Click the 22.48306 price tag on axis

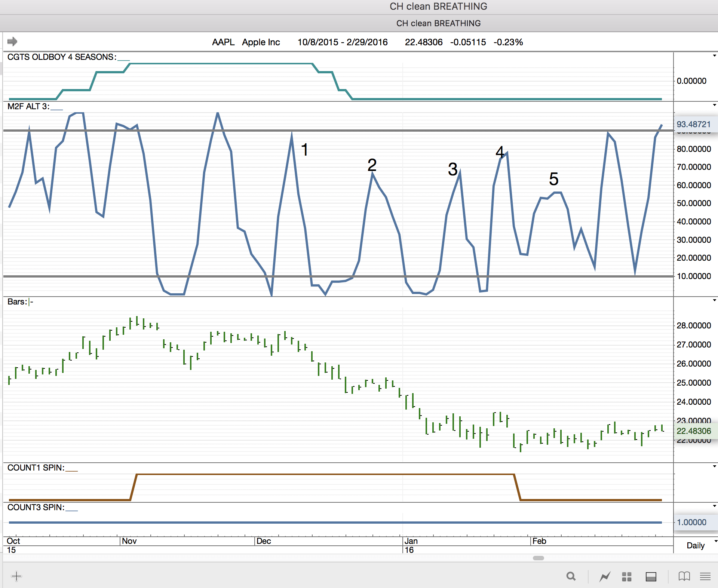pyautogui.click(x=694, y=431)
